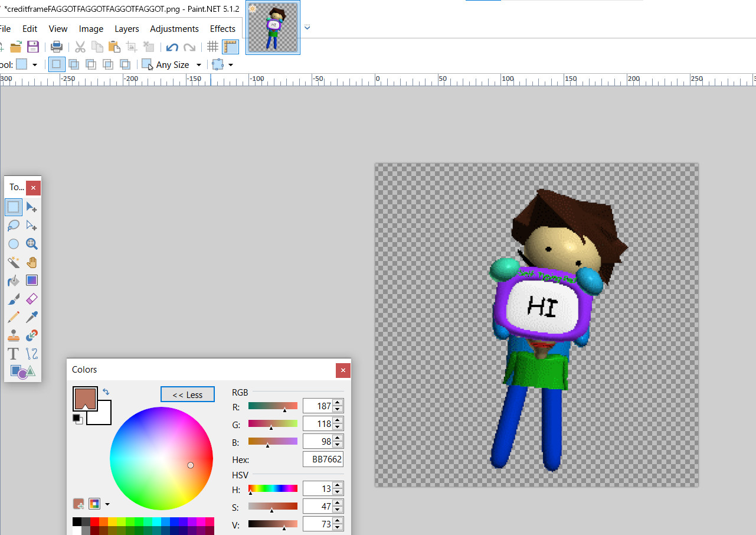Click the Redo arrow
This screenshot has width=756, height=535.
click(189, 47)
